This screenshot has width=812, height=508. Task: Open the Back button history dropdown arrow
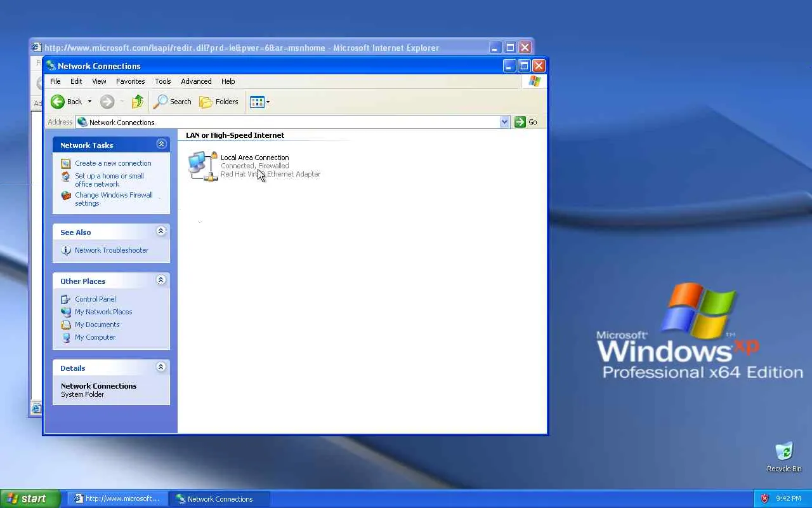[x=89, y=102]
